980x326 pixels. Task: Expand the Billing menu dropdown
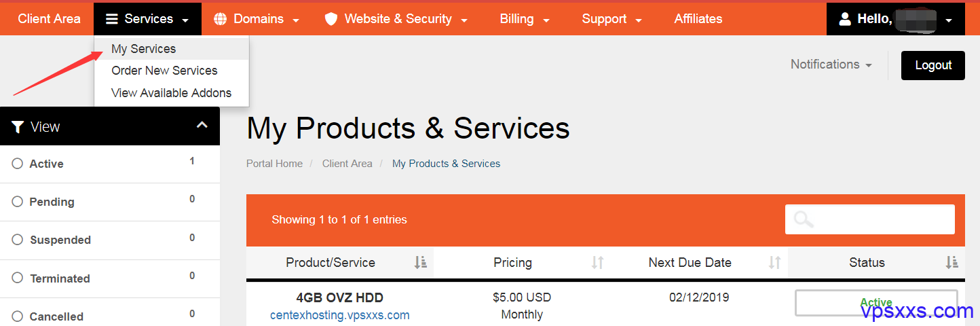(525, 19)
